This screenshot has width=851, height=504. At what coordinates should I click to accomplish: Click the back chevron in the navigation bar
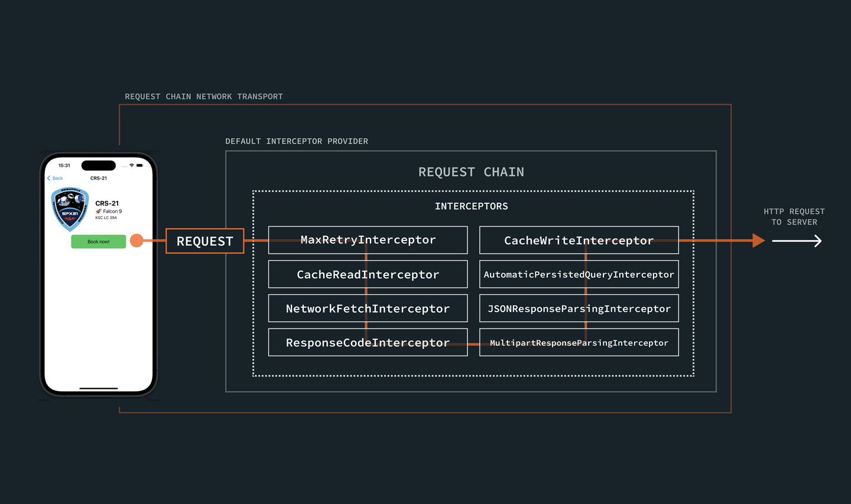(x=48, y=178)
